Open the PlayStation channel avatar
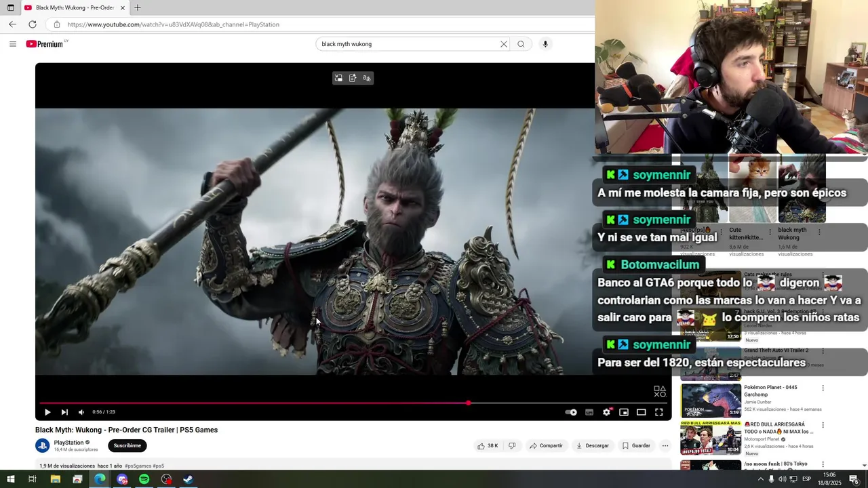 (42, 445)
